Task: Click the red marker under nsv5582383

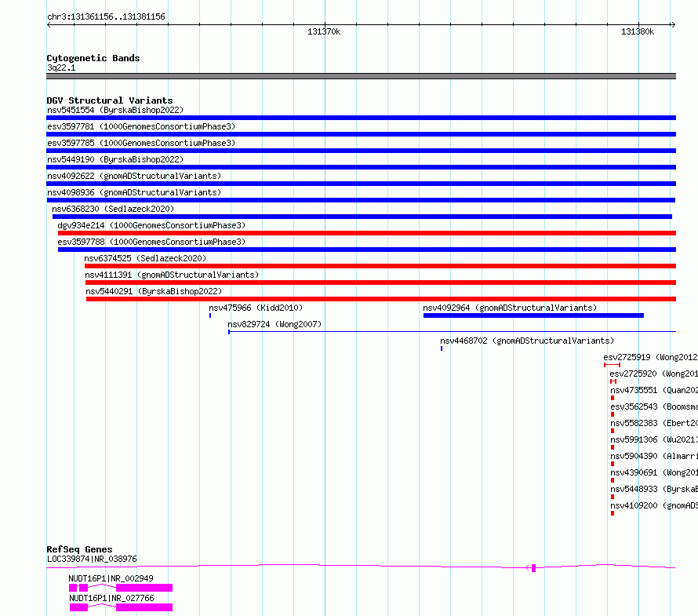Action: 613,431
